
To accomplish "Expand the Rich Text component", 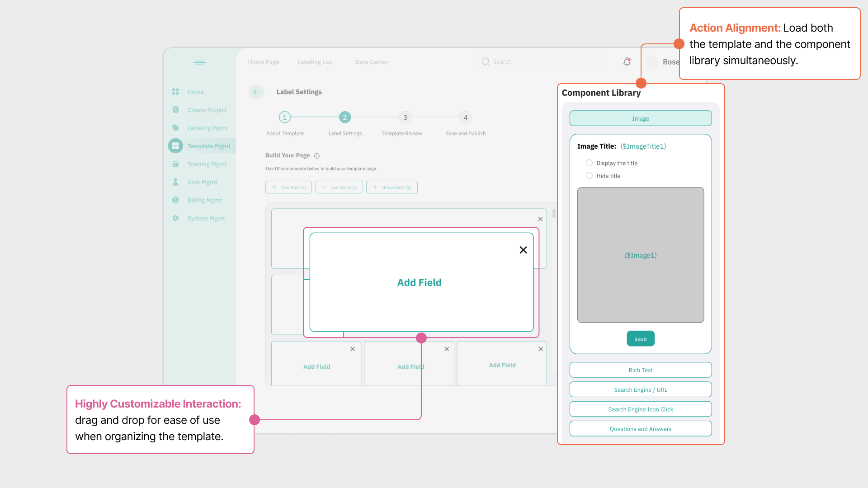I will pos(640,370).
